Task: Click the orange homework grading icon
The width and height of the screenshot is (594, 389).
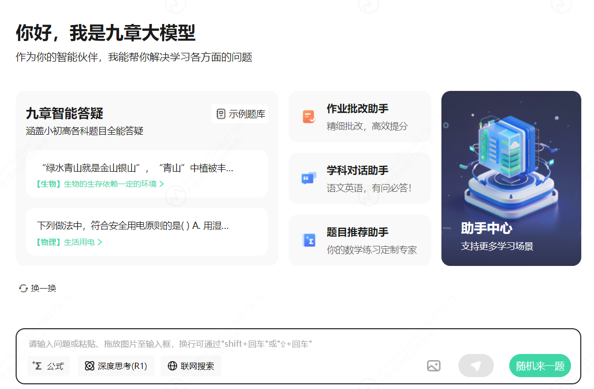Action: tap(309, 117)
